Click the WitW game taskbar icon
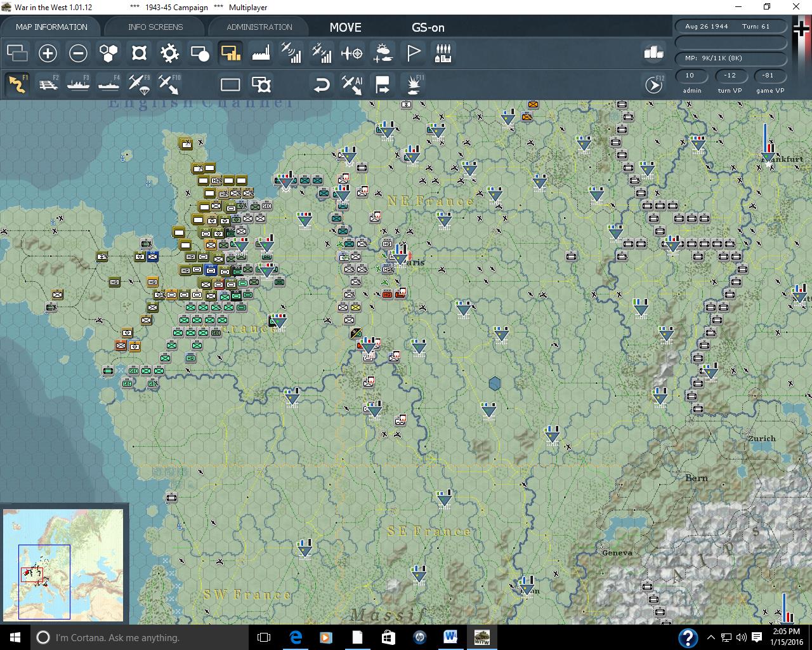 (x=482, y=637)
